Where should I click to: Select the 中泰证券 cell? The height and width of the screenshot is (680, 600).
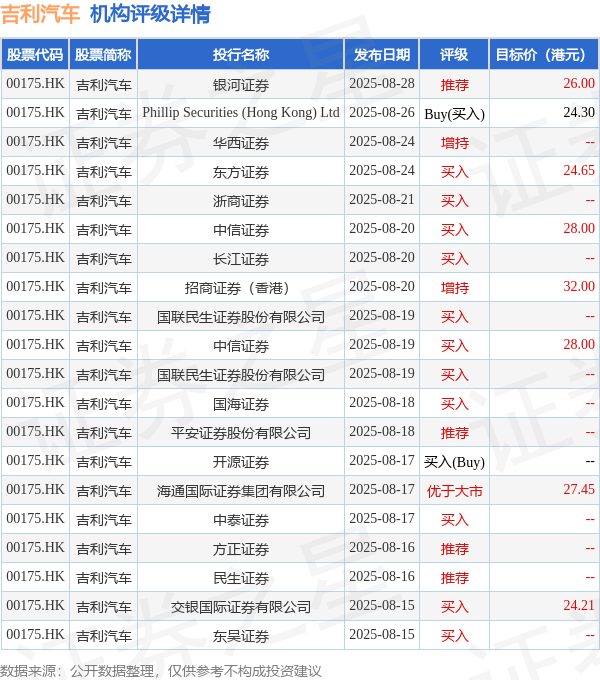(241, 520)
